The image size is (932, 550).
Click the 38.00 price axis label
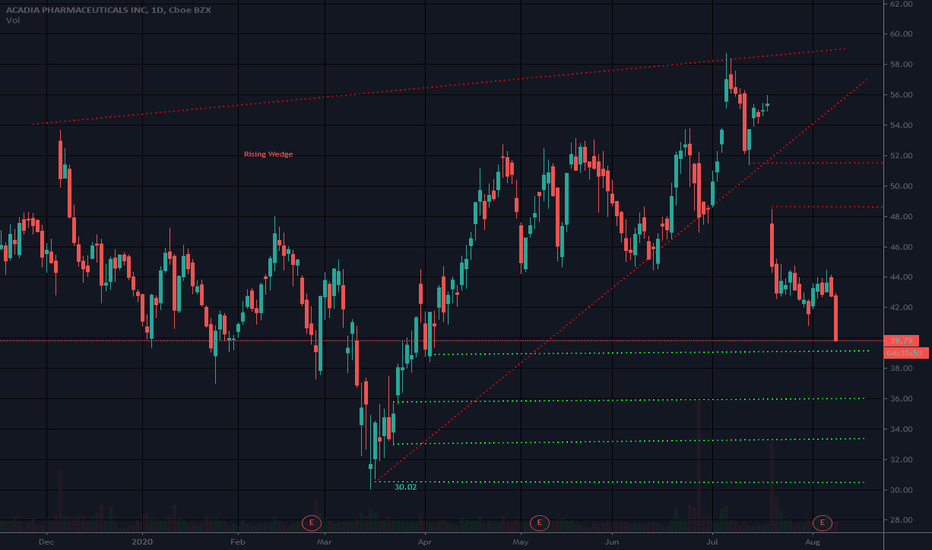click(901, 368)
